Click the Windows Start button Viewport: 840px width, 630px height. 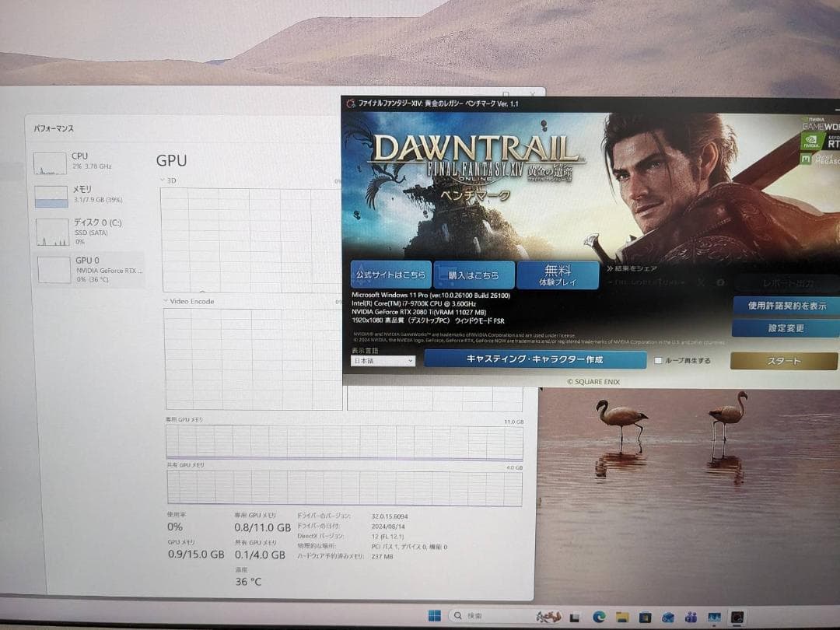(x=436, y=616)
